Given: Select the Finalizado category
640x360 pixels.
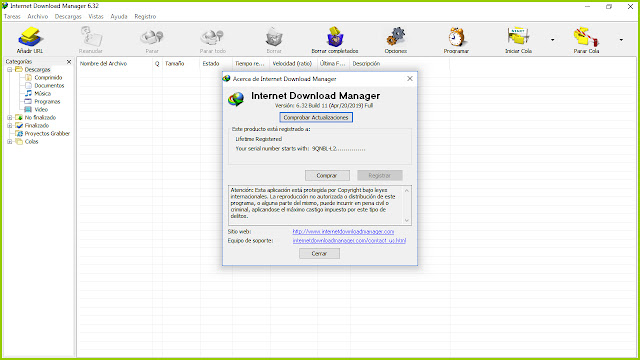Looking at the screenshot, I should click(36, 126).
